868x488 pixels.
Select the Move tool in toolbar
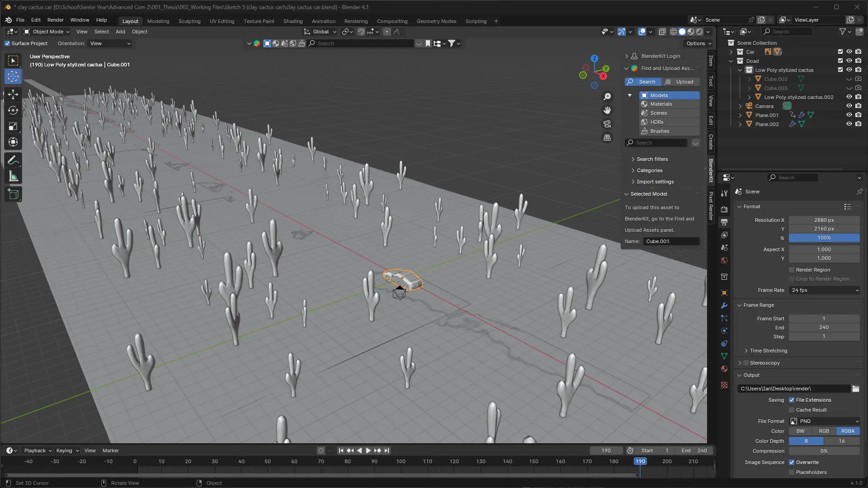[x=13, y=94]
